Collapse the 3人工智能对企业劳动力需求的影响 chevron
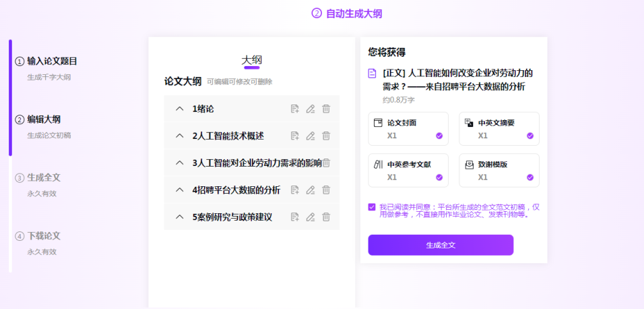This screenshot has height=309, width=644. coord(179,163)
